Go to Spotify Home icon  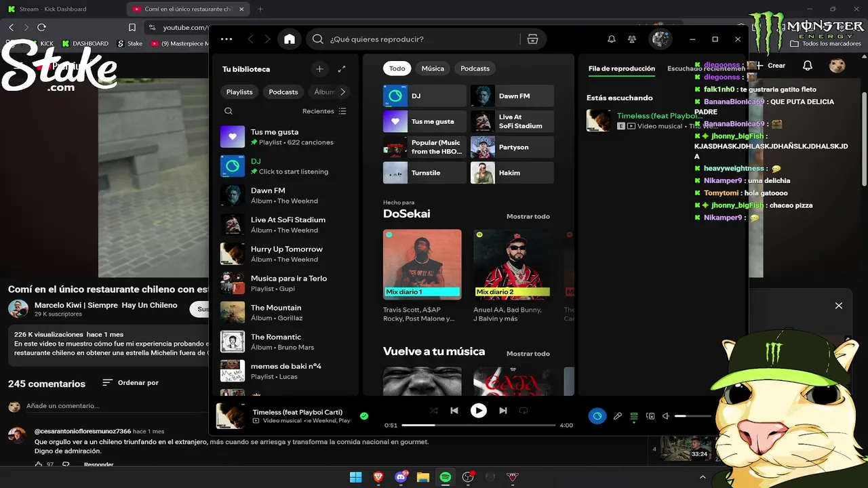pyautogui.click(x=290, y=39)
